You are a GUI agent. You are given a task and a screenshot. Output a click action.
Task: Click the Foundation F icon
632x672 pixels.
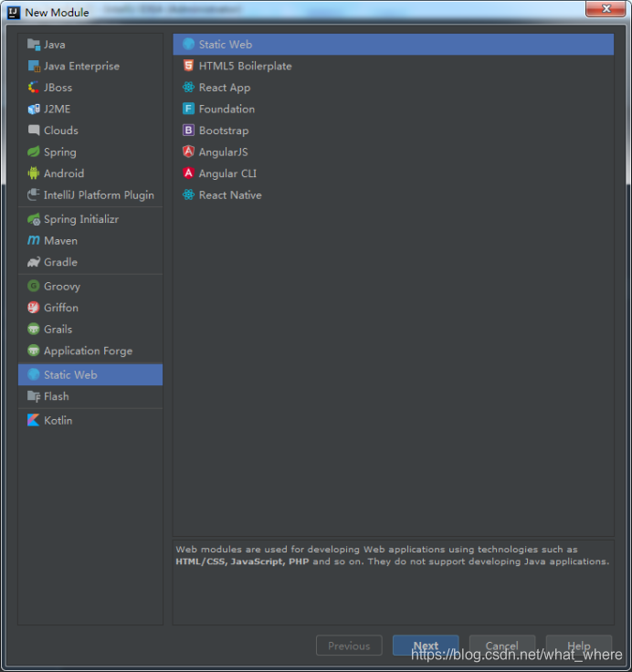[188, 109]
